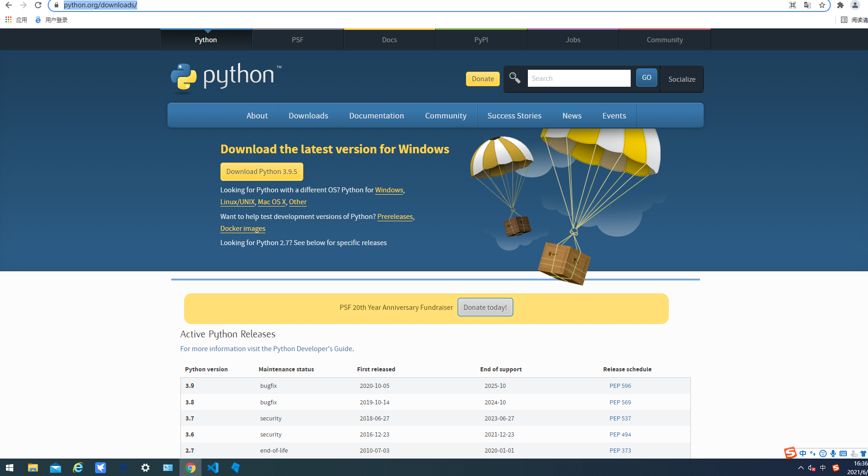Select News in the navigation bar
868x476 pixels.
pos(571,115)
